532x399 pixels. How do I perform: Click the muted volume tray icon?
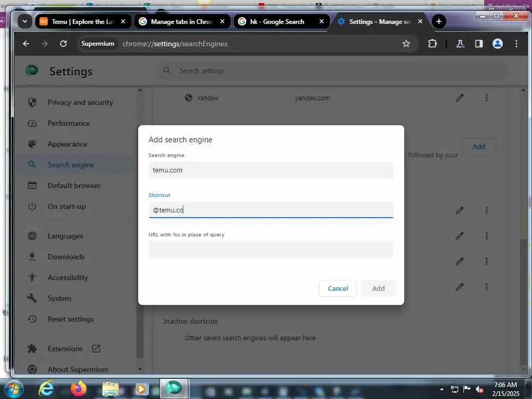(480, 389)
